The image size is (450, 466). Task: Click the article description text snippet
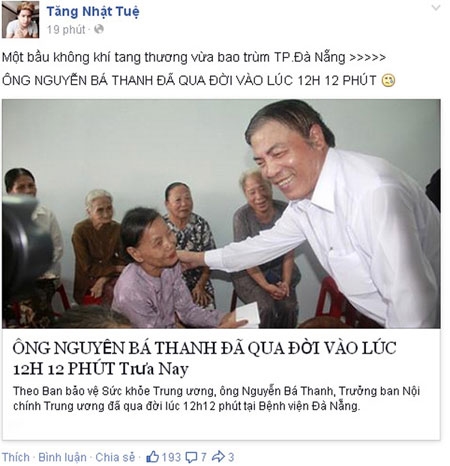pyautogui.click(x=216, y=398)
